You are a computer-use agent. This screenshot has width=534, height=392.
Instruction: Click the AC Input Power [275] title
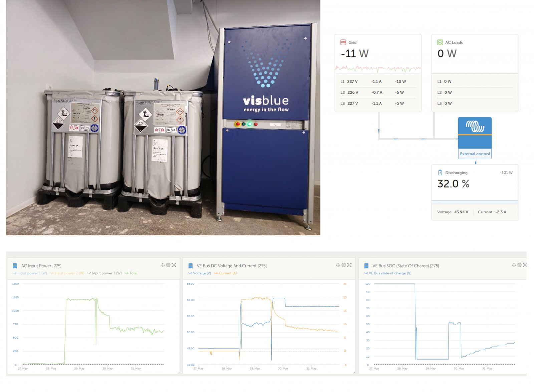pos(41,266)
